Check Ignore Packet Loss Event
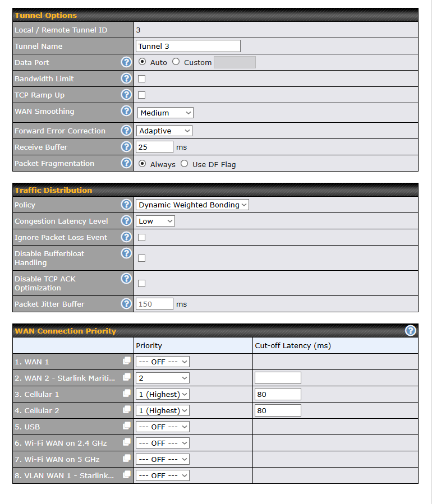Image resolution: width=432 pixels, height=504 pixels. point(141,238)
